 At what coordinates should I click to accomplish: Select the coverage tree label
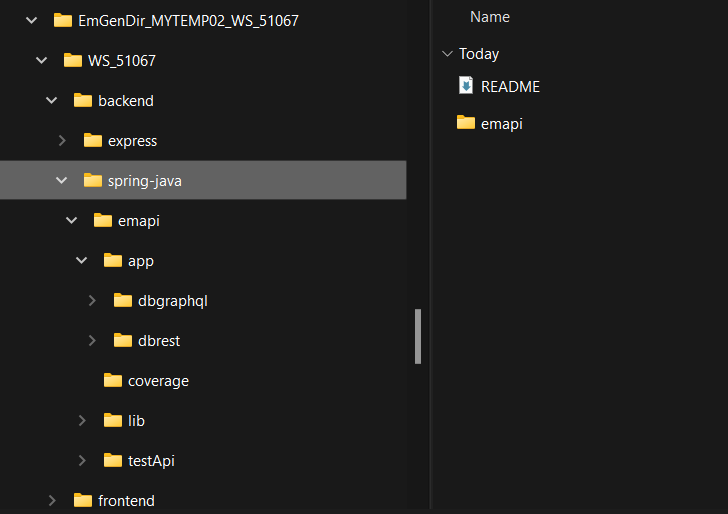click(158, 381)
